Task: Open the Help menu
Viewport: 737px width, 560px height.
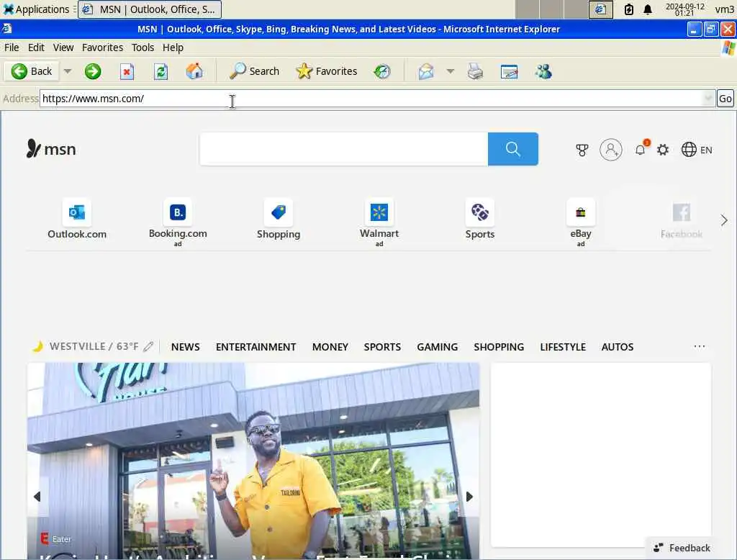Action: tap(173, 48)
